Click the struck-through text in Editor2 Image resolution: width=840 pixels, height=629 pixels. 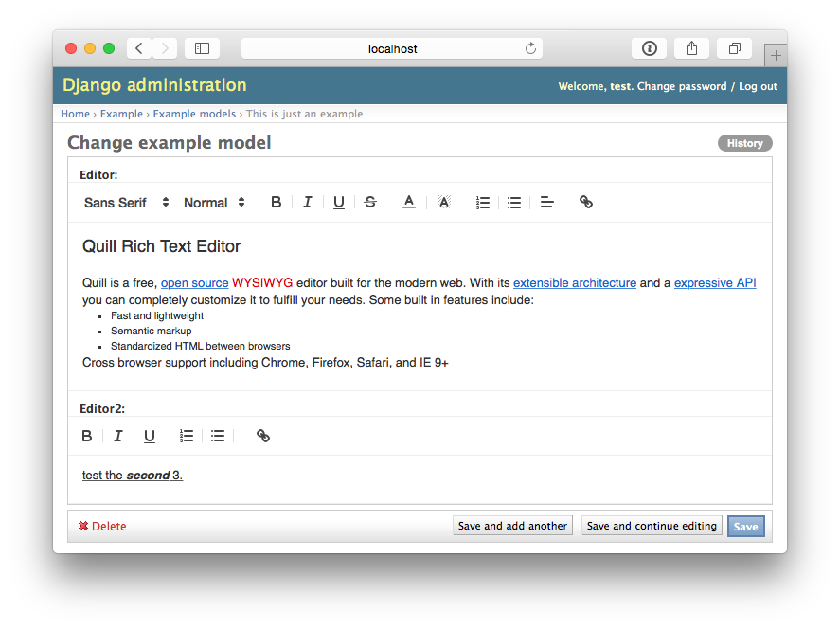pos(133,476)
